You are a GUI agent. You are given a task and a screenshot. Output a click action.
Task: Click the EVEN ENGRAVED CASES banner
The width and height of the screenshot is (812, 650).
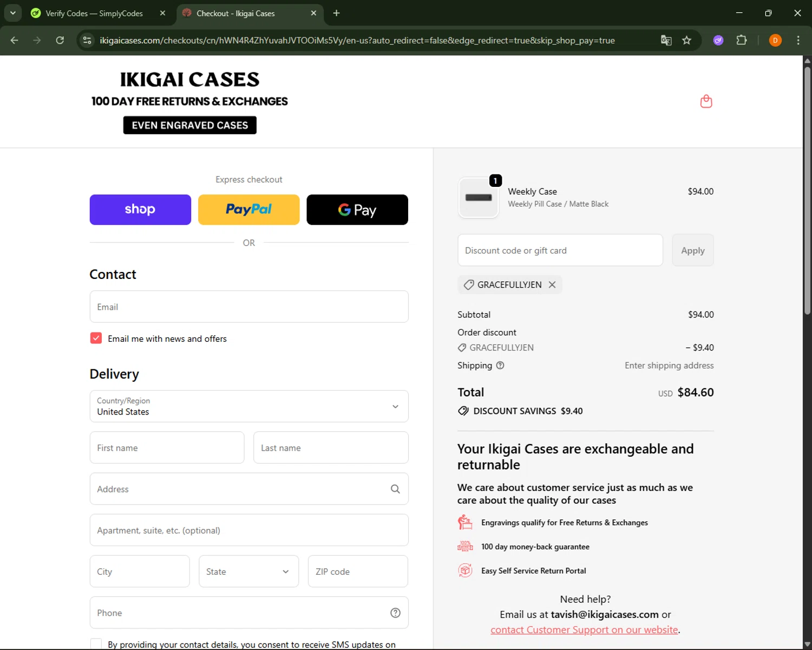point(190,125)
